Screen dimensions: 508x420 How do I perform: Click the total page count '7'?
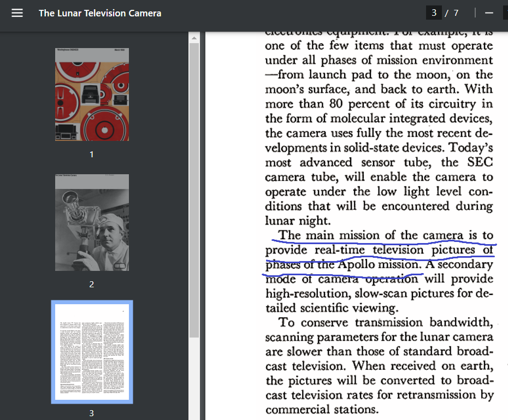tap(456, 13)
